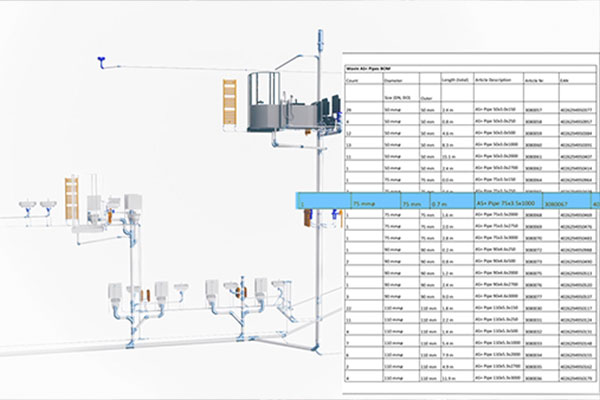
Task: Select the lower-left orange towel radiator
Action: [71, 194]
